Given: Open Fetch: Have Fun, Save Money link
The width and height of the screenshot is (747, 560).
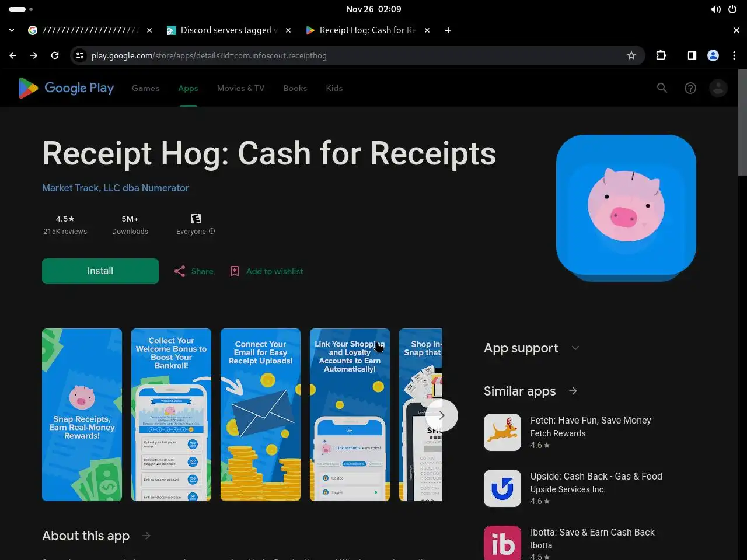Looking at the screenshot, I should coord(591,420).
